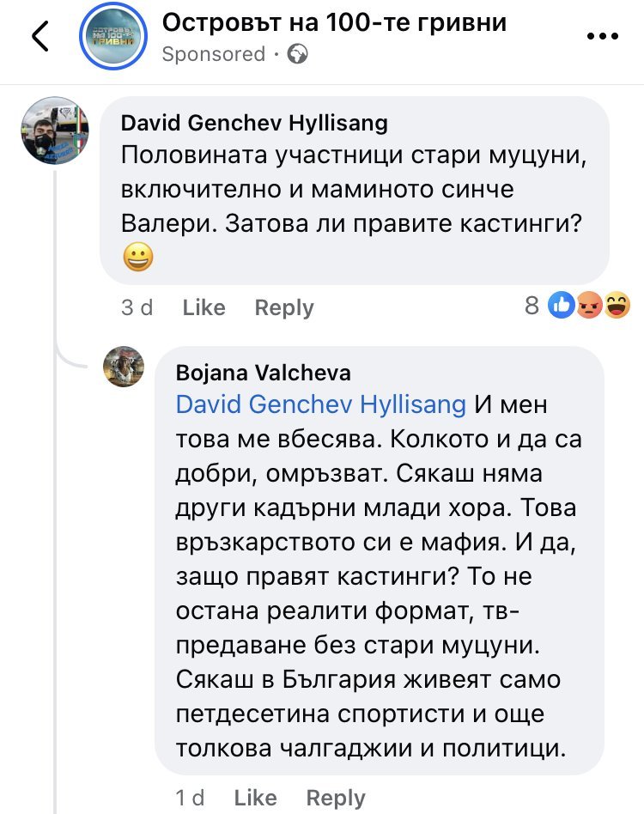This screenshot has height=814, width=644.
Task: Like Bojana Valcheva's reply
Action: point(256,798)
